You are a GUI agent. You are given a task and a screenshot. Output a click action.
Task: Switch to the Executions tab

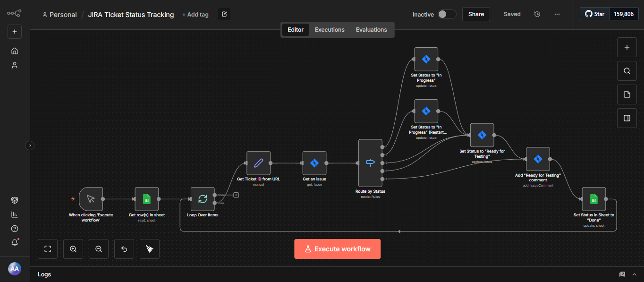coord(330,29)
